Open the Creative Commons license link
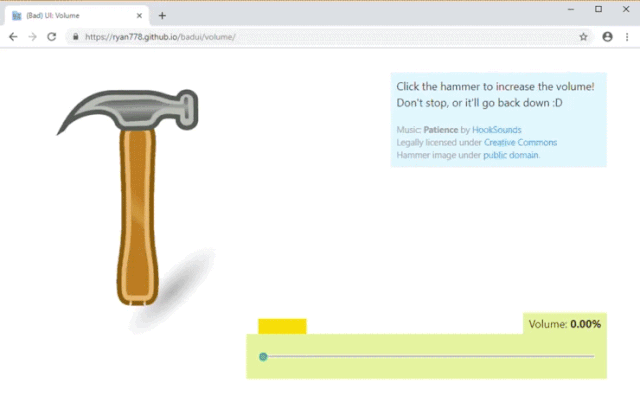The height and width of the screenshot is (415, 640). (520, 142)
